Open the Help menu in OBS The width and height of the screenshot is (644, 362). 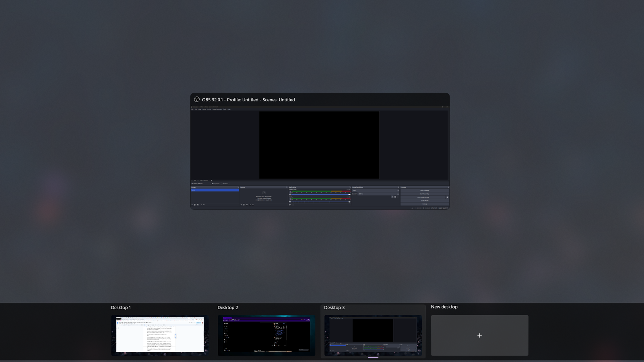[229, 109]
